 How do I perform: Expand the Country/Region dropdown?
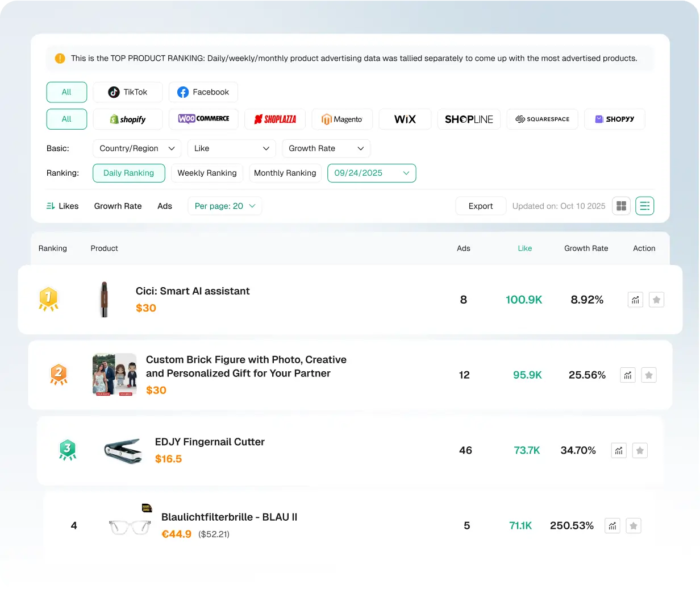click(137, 148)
